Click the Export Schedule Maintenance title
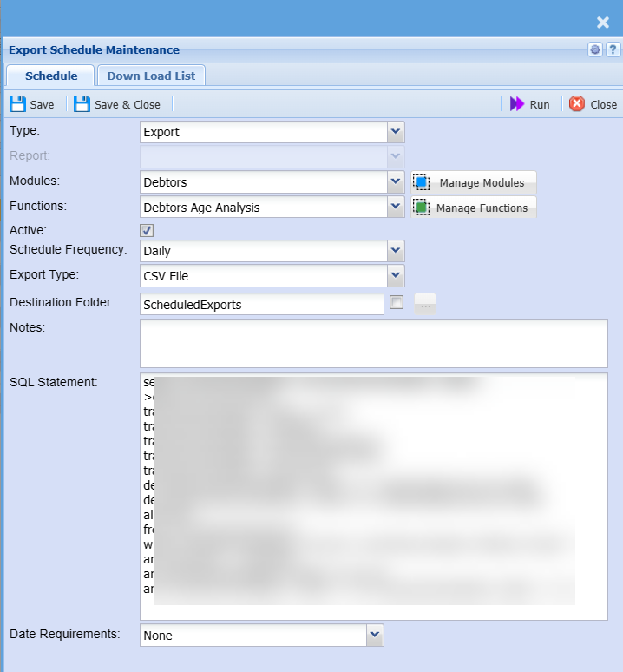 point(94,49)
